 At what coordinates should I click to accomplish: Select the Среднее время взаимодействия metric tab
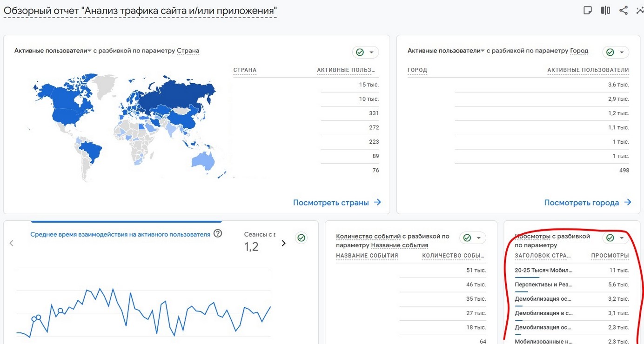tap(120, 235)
